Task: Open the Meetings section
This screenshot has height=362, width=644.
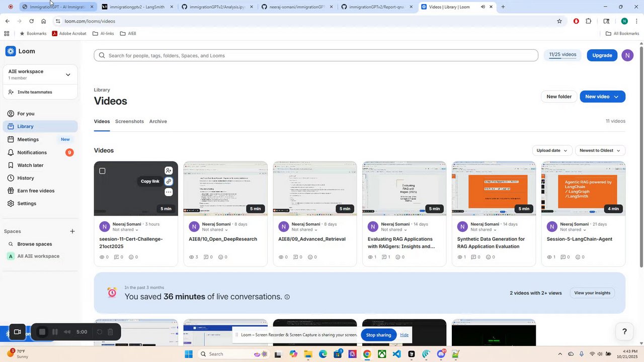Action: point(40,139)
